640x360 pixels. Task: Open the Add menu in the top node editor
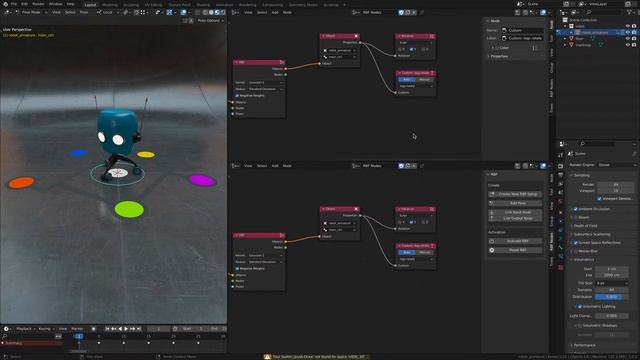275,12
